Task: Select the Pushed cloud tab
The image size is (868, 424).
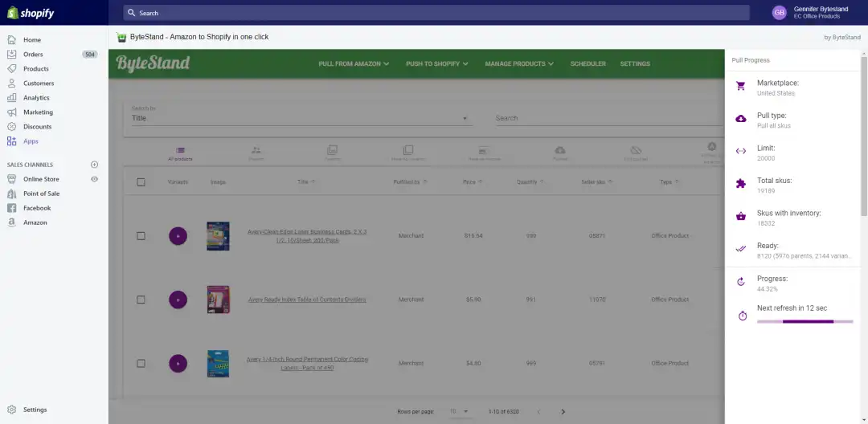Action: (x=559, y=153)
